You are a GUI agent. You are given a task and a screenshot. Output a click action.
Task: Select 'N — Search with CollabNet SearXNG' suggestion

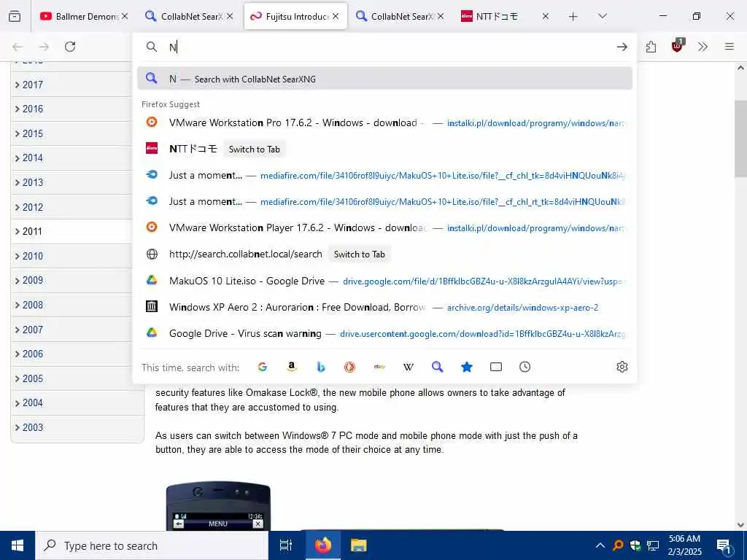point(385,79)
